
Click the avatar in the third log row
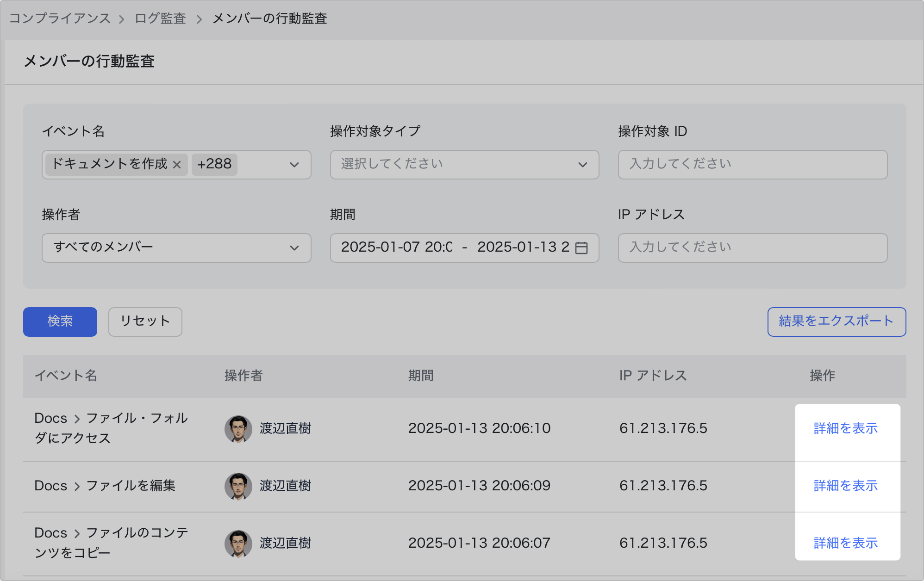[238, 544]
